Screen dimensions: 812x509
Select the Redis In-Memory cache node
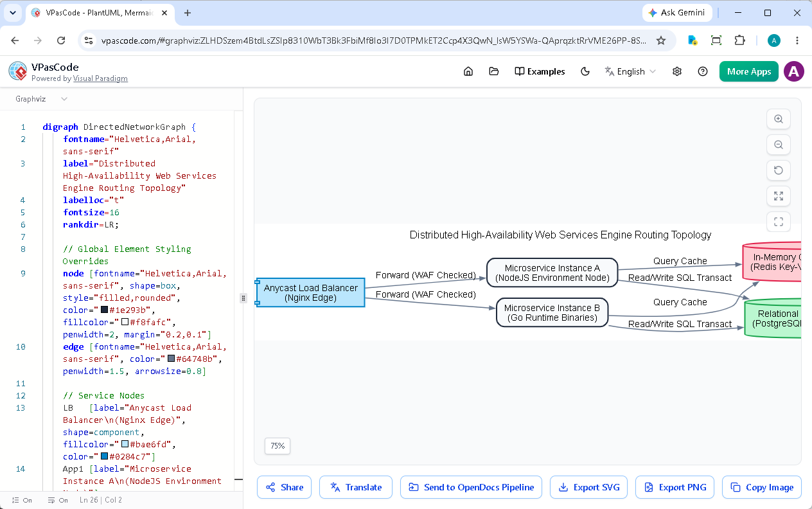click(772, 262)
